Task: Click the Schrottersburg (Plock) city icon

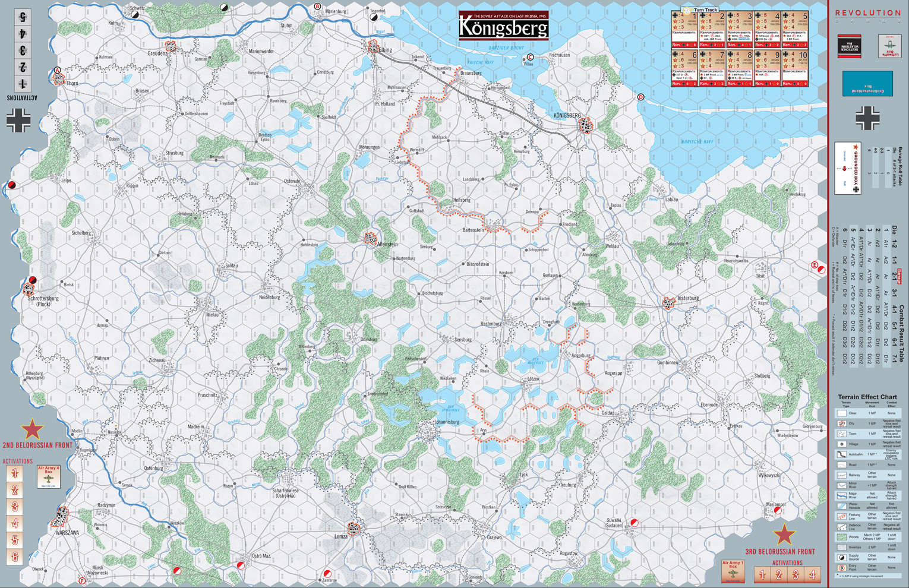Action: (29, 289)
